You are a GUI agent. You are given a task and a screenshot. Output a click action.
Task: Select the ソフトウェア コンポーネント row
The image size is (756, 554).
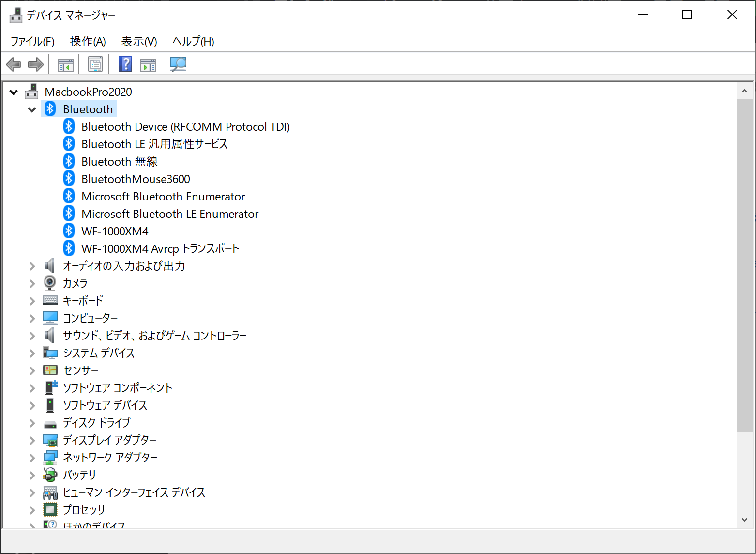[118, 388]
